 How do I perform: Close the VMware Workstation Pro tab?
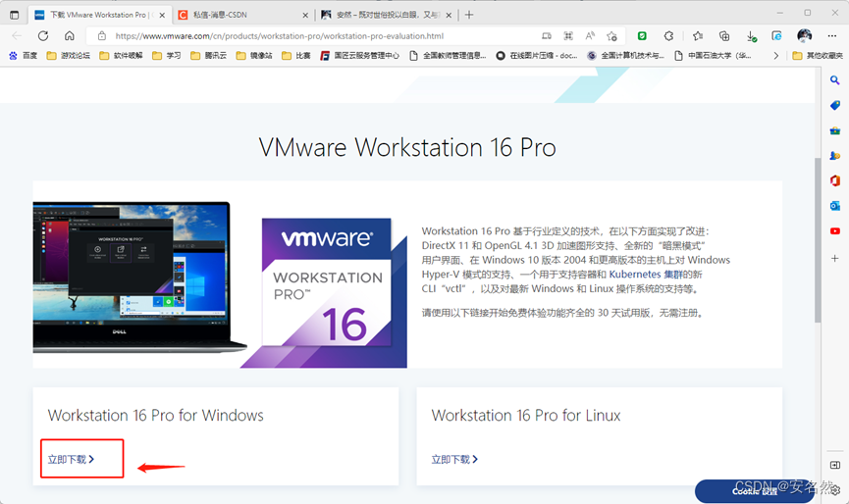[162, 15]
